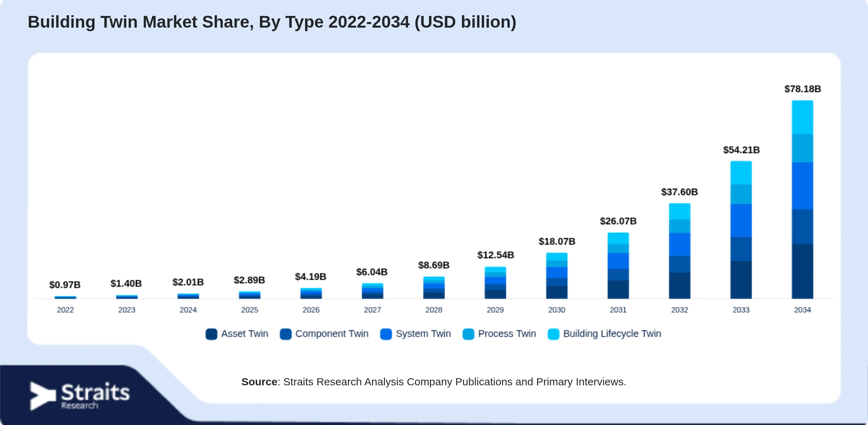Click the 2024 axis label

[188, 310]
